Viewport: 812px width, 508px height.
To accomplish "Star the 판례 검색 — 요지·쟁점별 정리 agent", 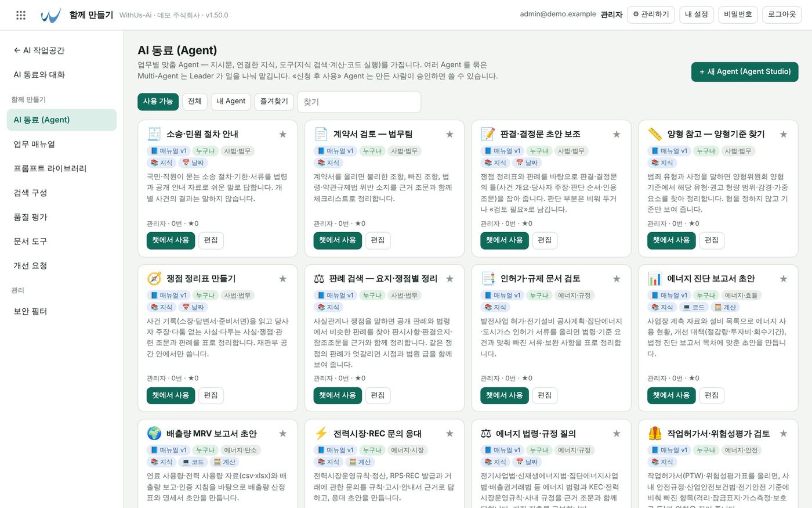I will (x=449, y=279).
